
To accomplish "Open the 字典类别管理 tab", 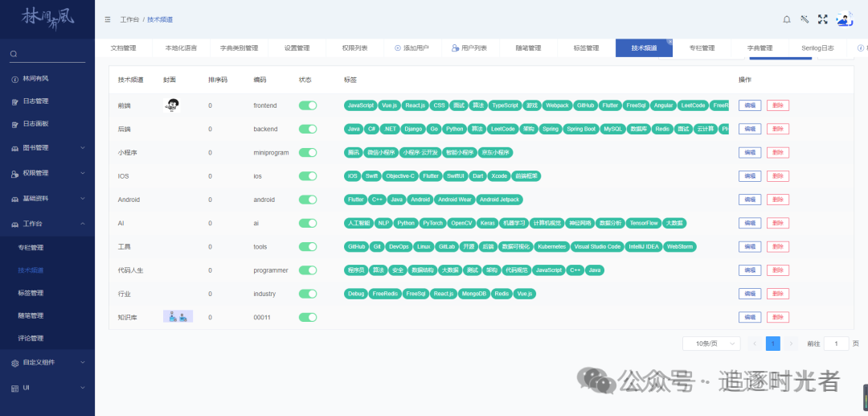I will coord(240,48).
